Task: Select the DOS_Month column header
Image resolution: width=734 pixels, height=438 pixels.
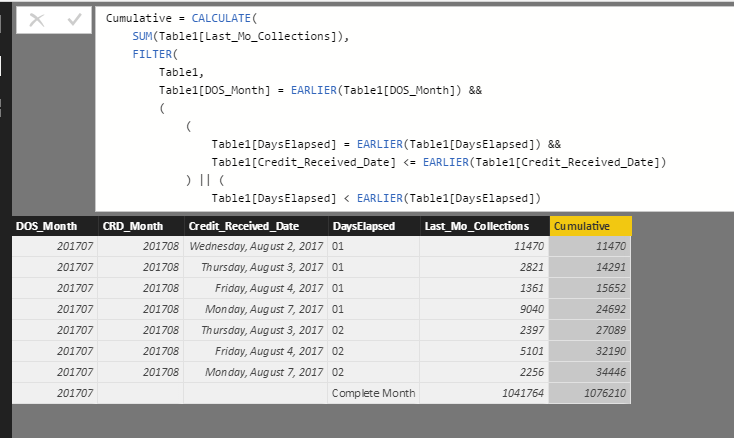Action: (x=55, y=226)
